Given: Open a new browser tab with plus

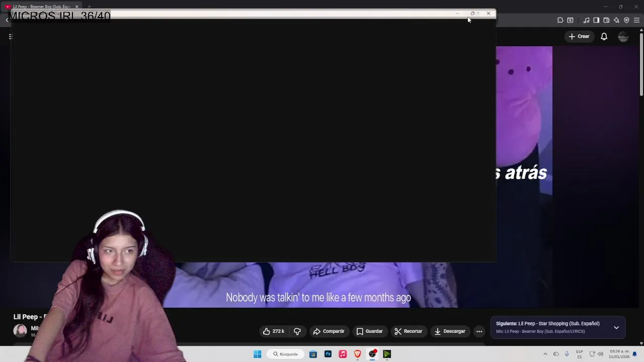Looking at the screenshot, I should [89, 7].
